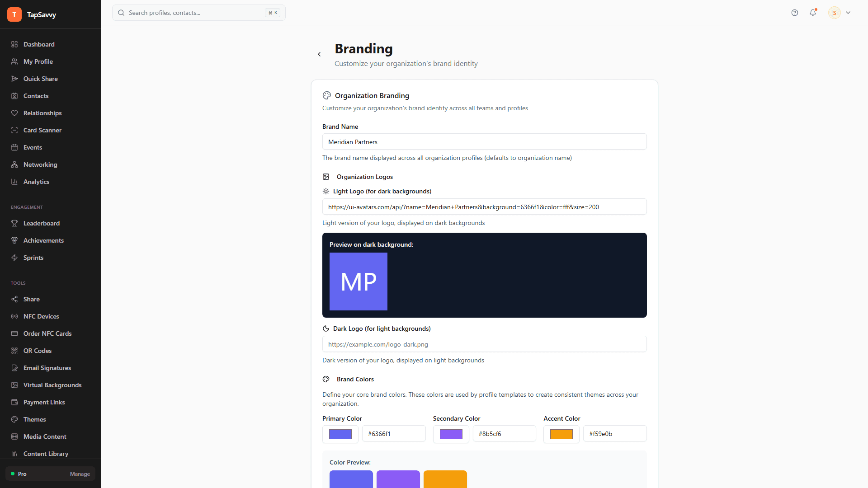The image size is (868, 488).
Task: Pick a new Primary Color swatch
Action: [340, 434]
